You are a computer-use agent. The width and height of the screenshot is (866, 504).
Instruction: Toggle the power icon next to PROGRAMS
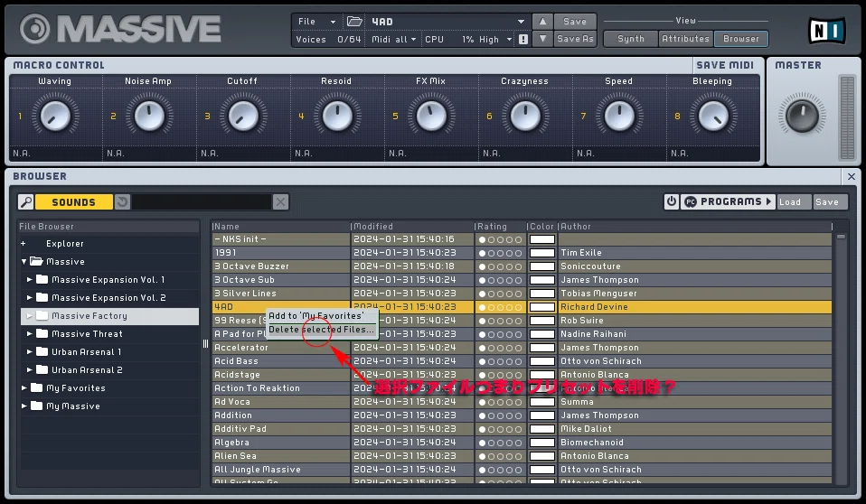(x=672, y=201)
